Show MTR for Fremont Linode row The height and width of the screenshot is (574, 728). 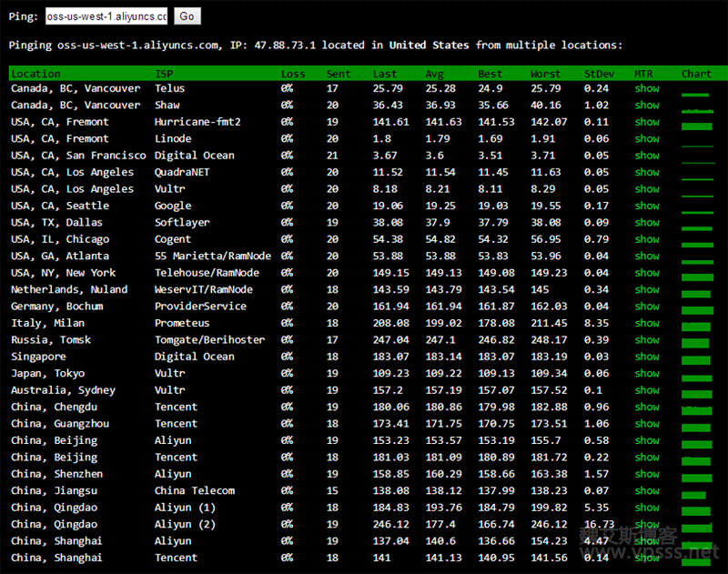click(x=647, y=138)
